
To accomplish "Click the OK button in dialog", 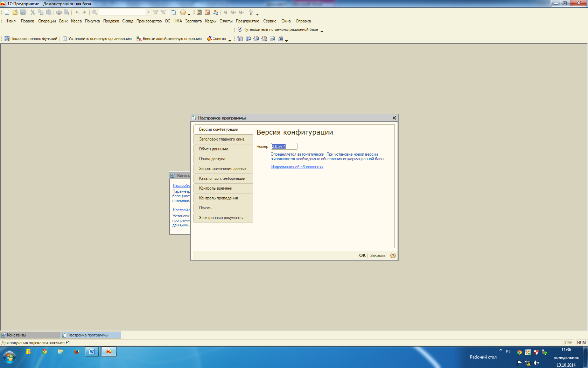I will pyautogui.click(x=362, y=255).
